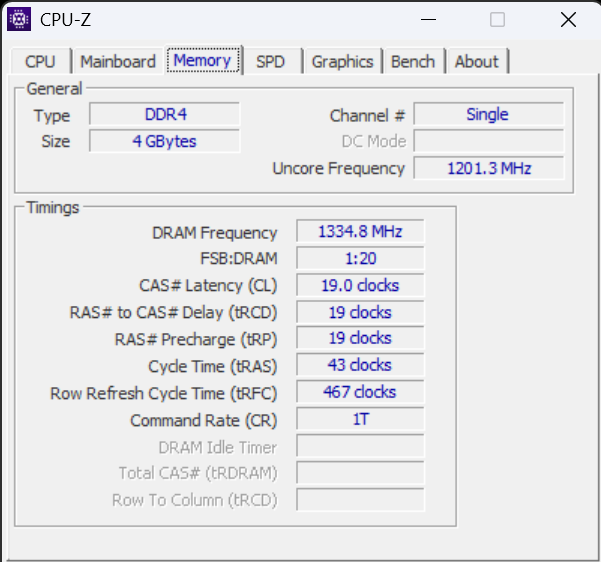The width and height of the screenshot is (601, 562).
Task: Click the disabled maximize button
Action: coord(498,19)
